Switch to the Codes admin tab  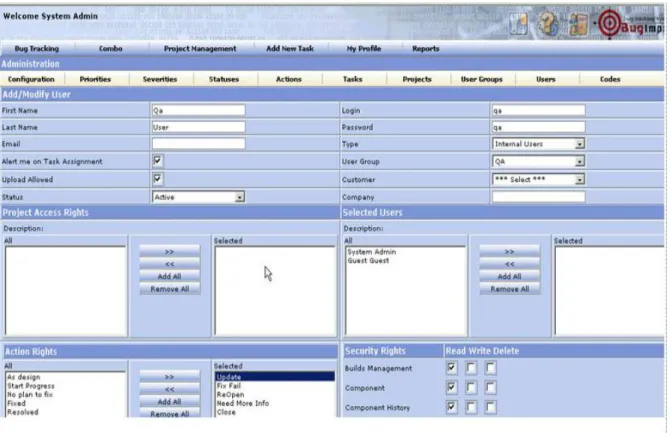(x=610, y=79)
